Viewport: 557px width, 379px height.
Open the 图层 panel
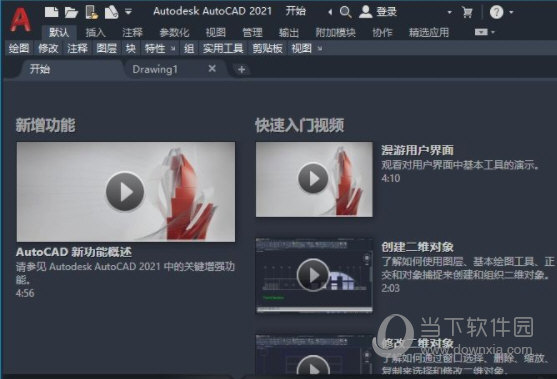(107, 48)
